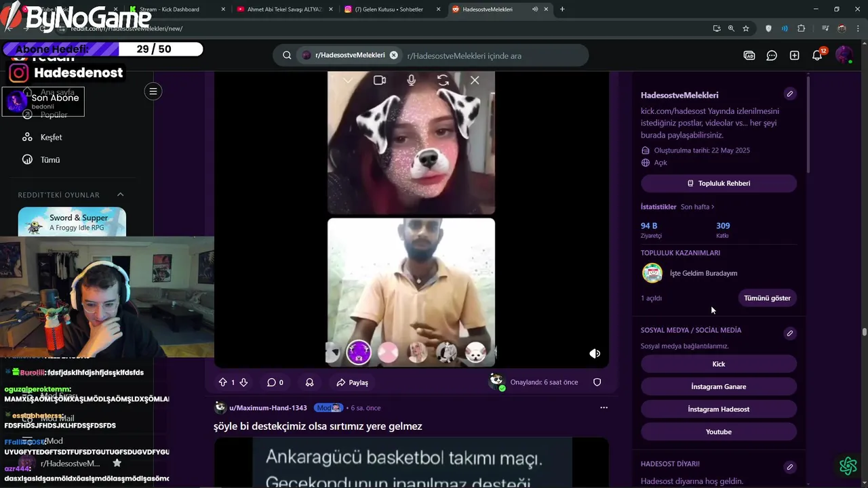Screen dimensions: 868x488
Task: Click the install app icon in address bar
Action: [717, 28]
